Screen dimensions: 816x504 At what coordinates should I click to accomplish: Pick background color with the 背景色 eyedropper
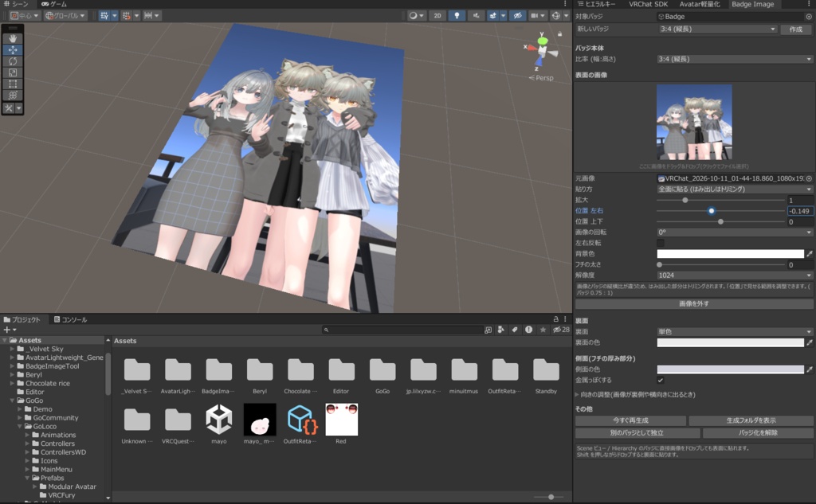pos(810,254)
